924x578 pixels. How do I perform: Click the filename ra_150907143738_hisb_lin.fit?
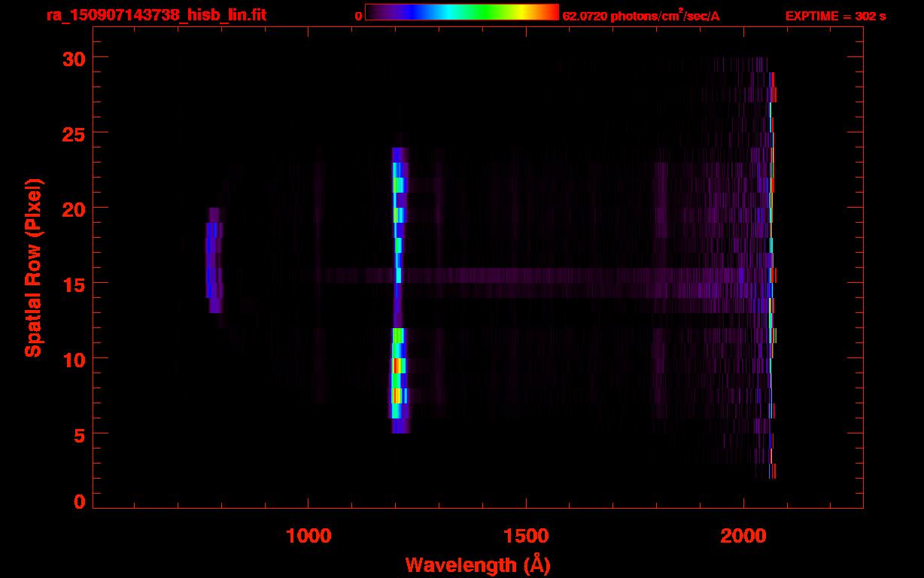tap(156, 15)
